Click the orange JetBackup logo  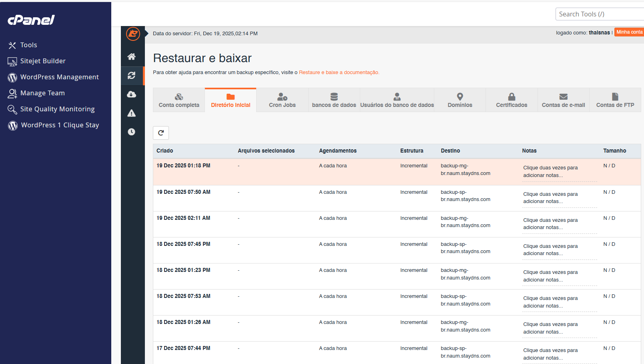132,34
